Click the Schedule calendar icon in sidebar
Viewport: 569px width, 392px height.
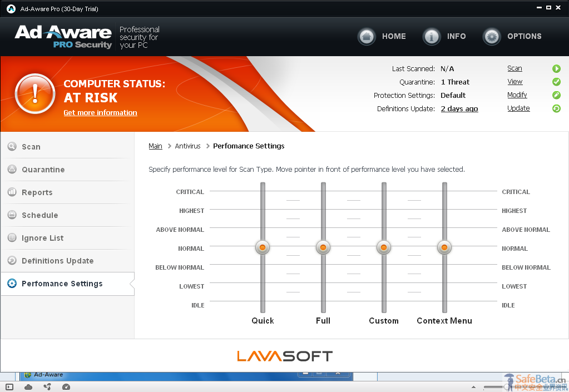[12, 215]
